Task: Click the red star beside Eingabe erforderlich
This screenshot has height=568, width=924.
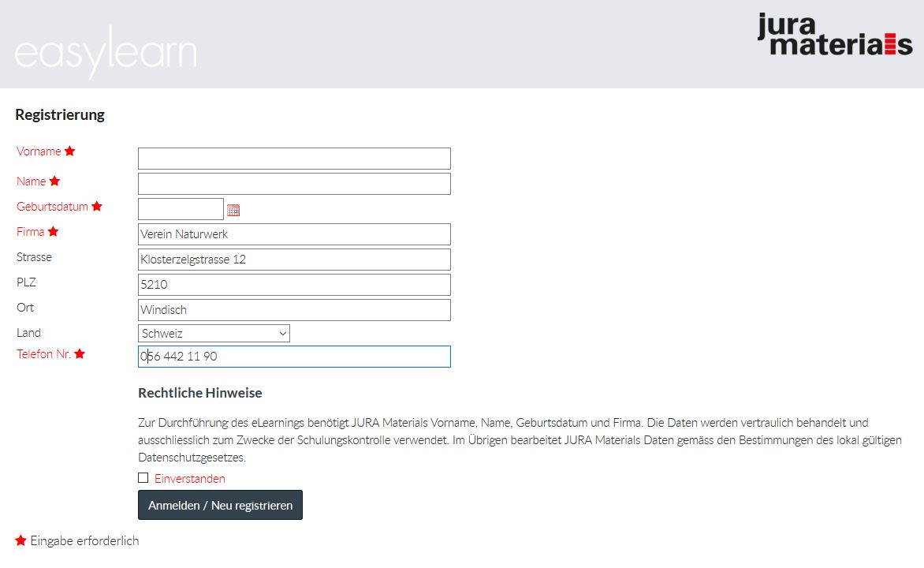Action: click(x=21, y=540)
